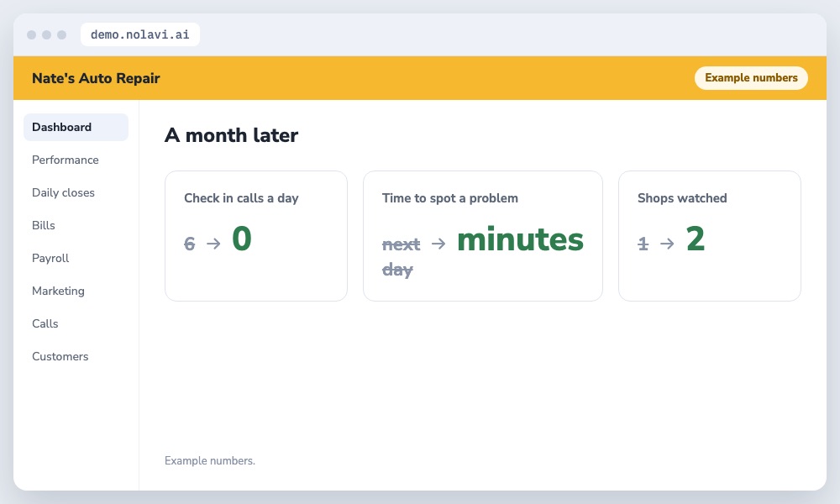
Task: Click the green 0 check-in calls value
Action: tap(242, 239)
